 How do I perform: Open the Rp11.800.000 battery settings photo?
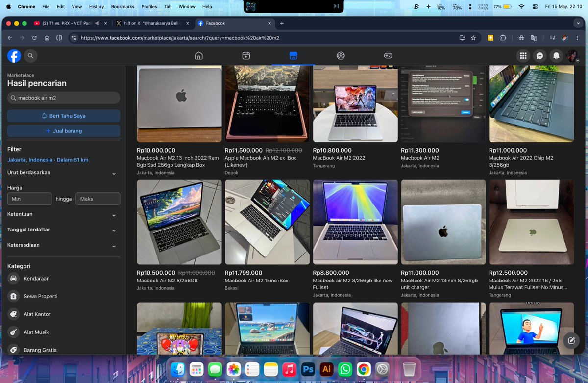[x=443, y=104]
